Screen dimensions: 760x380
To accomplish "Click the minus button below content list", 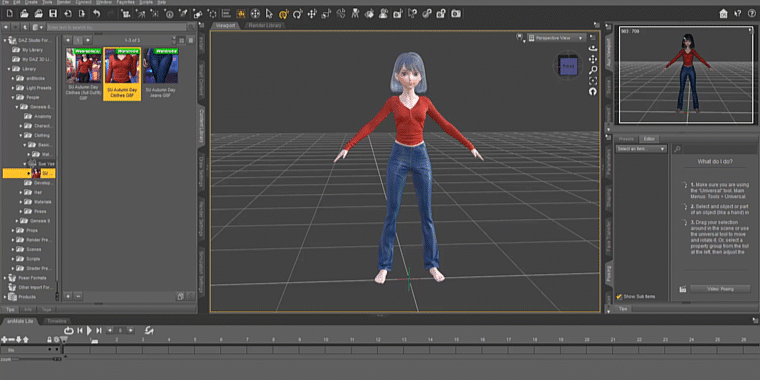I will 78,296.
